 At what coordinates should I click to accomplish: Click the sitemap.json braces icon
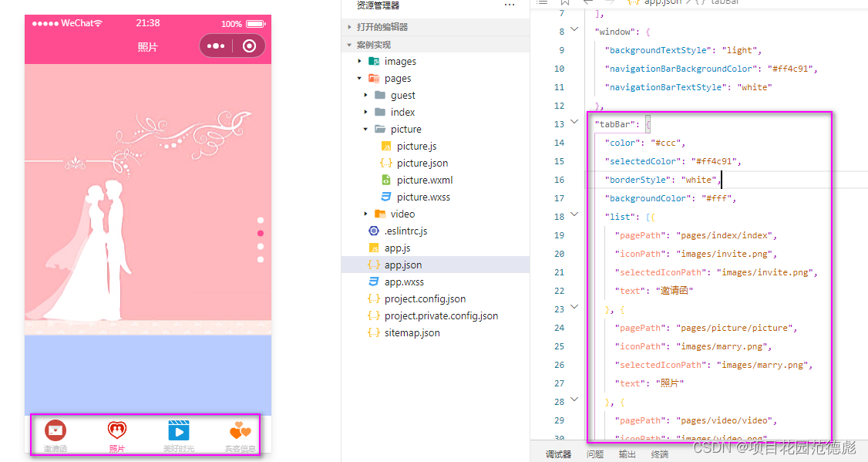coord(374,332)
